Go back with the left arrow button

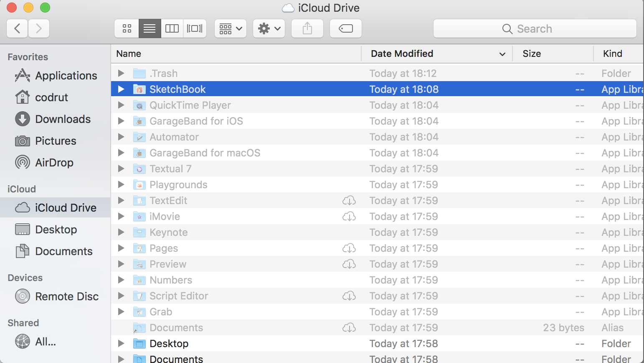[17, 28]
